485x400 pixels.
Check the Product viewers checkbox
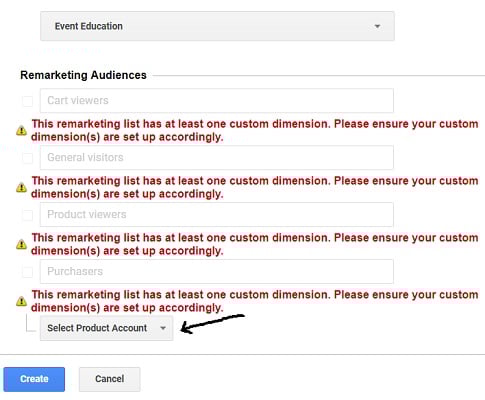click(27, 215)
